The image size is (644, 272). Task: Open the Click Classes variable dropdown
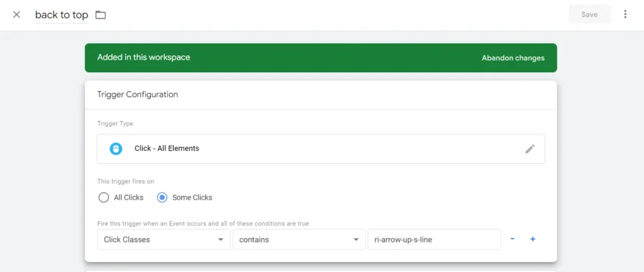click(x=164, y=239)
